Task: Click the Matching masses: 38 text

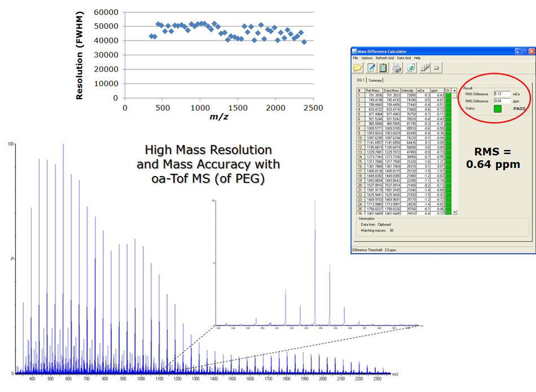Action: 377,230
